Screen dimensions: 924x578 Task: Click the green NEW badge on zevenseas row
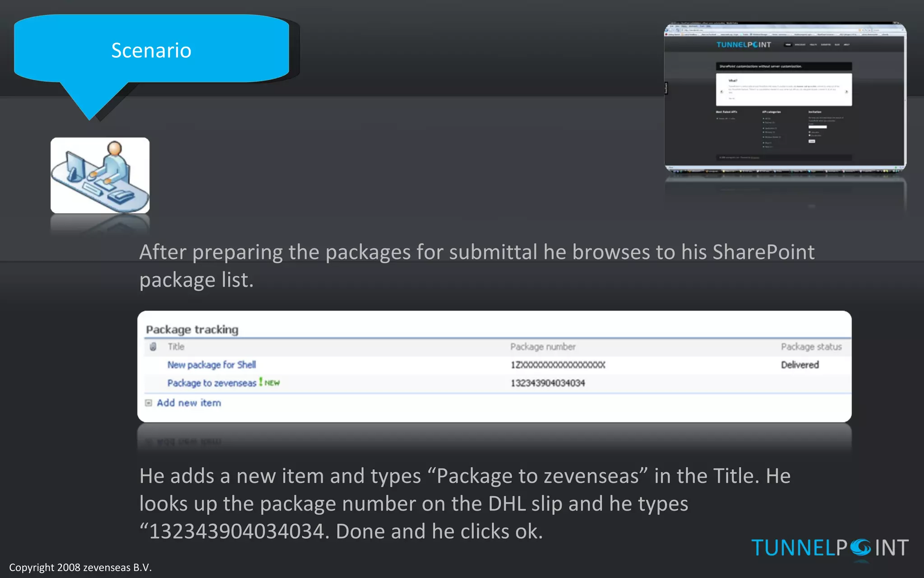point(270,382)
